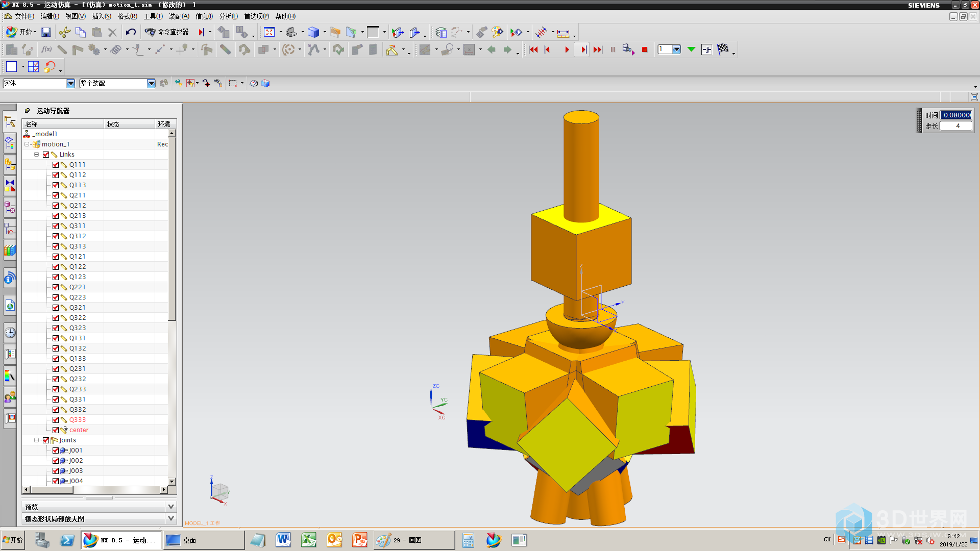Screen dimensions: 980x551
Task: Uncheck the Q111 link checkbox
Action: [x=56, y=165]
